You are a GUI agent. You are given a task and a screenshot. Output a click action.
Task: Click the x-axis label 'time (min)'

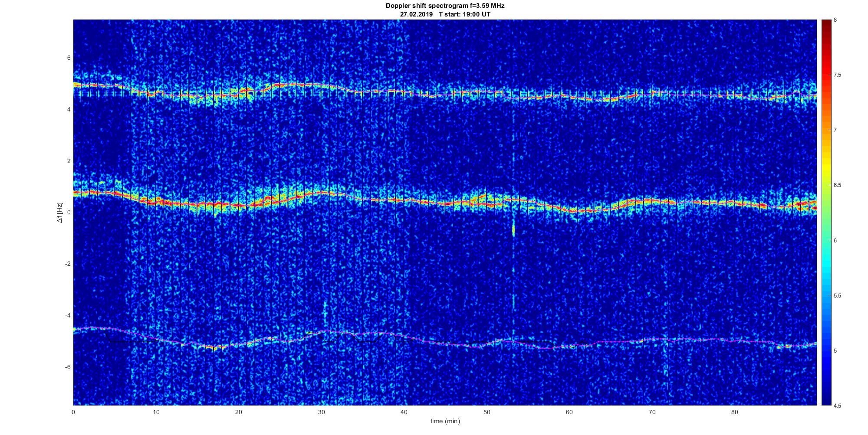coord(445,421)
